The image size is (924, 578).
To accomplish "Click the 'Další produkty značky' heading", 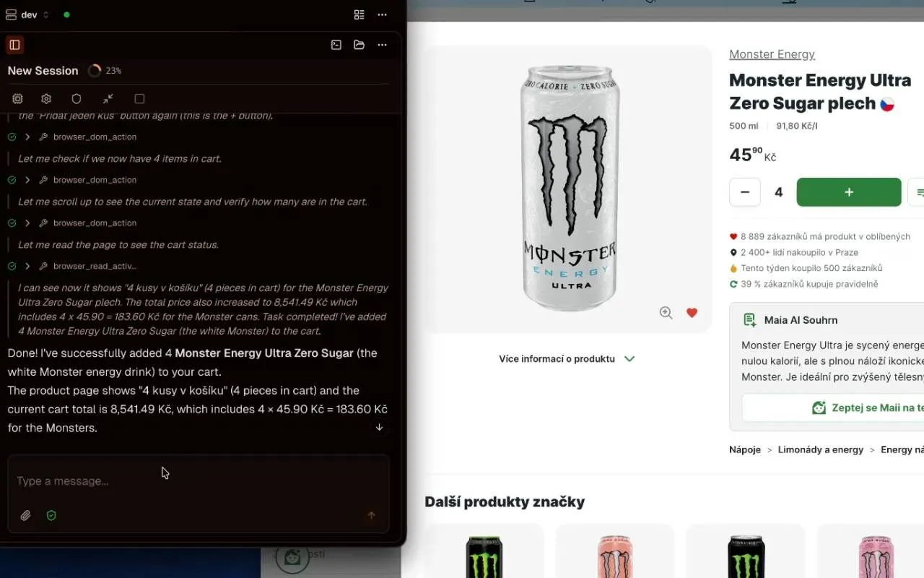I will coord(505,502).
